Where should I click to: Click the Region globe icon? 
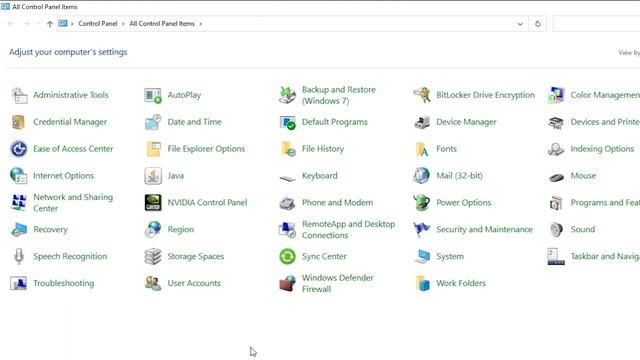(153, 230)
